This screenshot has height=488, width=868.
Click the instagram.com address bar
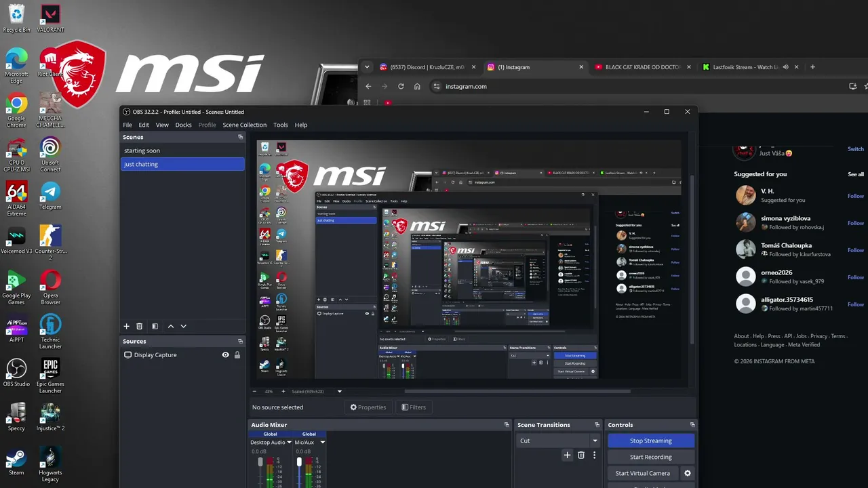pos(637,86)
